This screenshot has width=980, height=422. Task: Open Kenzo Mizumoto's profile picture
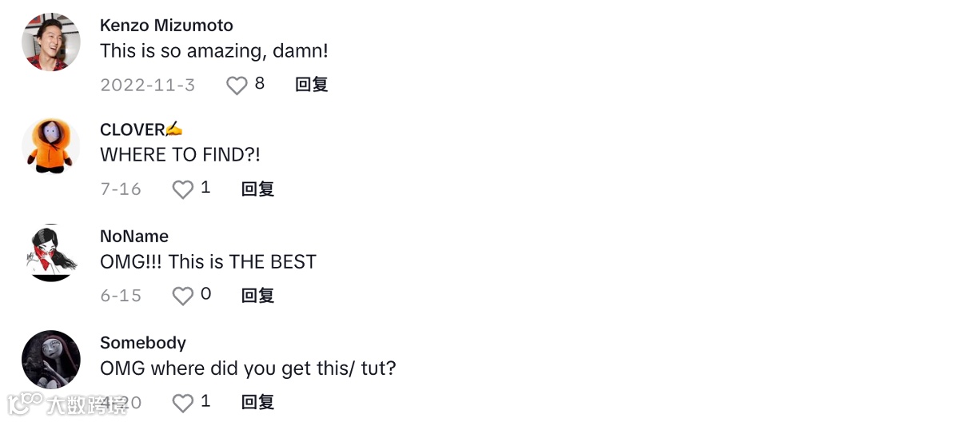click(x=50, y=42)
